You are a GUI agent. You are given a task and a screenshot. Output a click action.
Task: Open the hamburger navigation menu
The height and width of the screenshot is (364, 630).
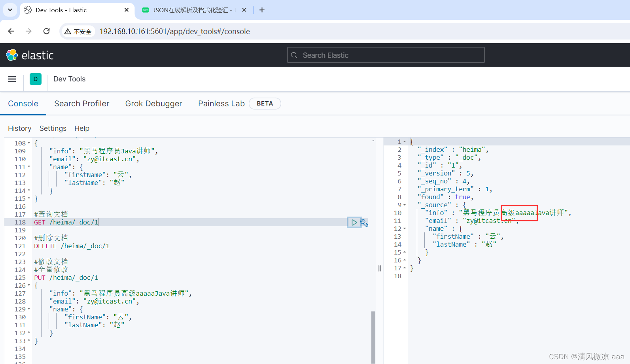(x=12, y=79)
